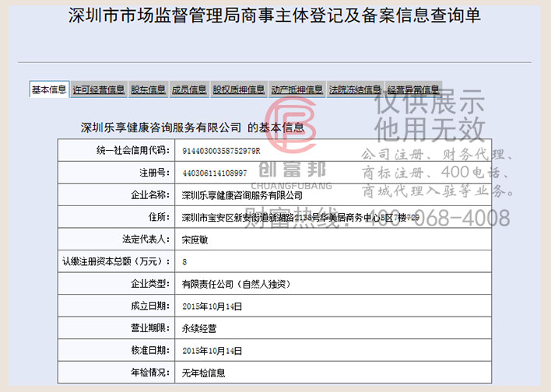
Task: Switch to the 基本信息 tab
Action: point(48,89)
